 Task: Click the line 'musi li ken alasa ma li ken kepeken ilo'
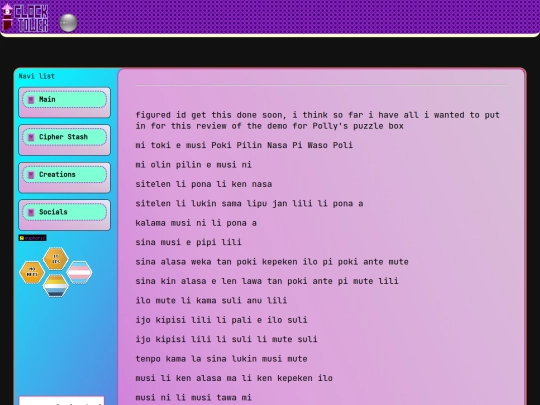(x=234, y=378)
